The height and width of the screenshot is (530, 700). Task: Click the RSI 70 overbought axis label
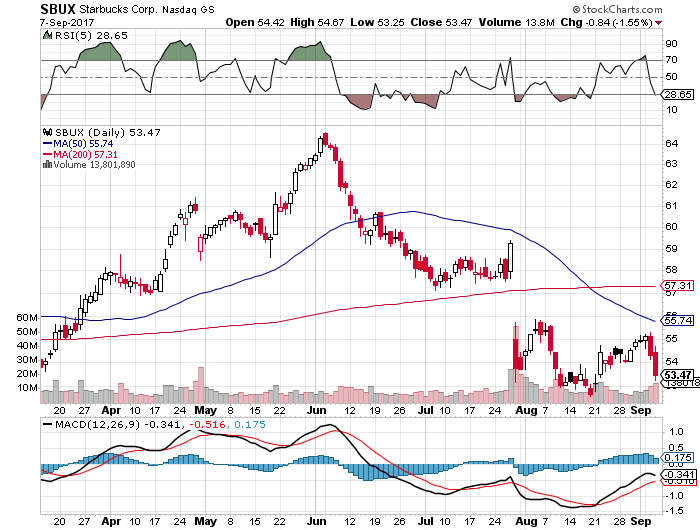click(671, 60)
